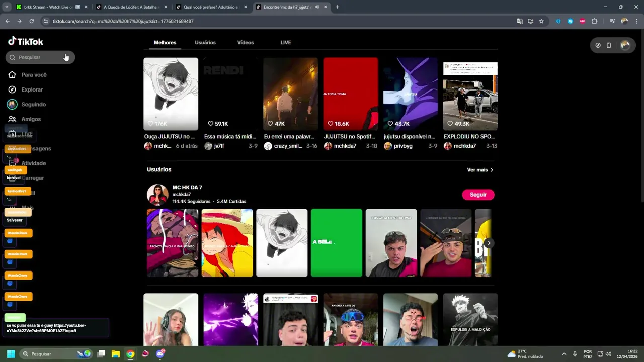
Task: Open the get-app phone icon on TikTok
Action: coord(609,45)
